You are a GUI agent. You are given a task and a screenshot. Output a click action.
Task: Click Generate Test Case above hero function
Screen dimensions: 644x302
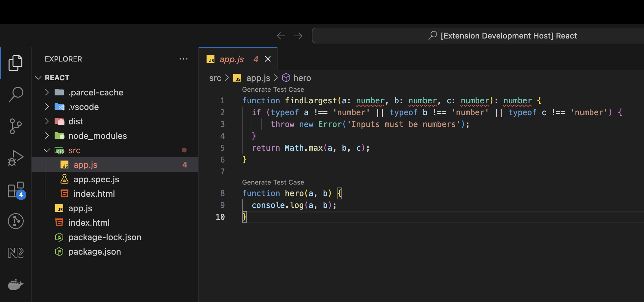coord(273,182)
